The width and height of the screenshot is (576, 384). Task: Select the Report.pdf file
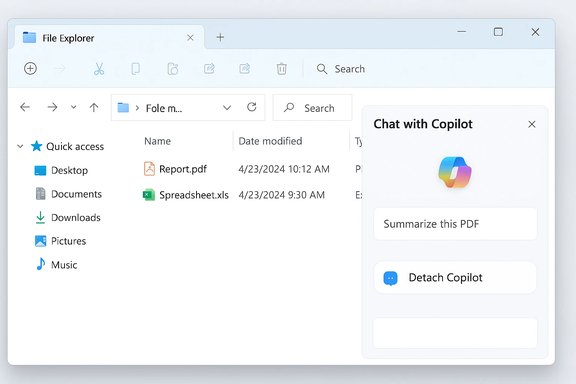click(x=175, y=169)
